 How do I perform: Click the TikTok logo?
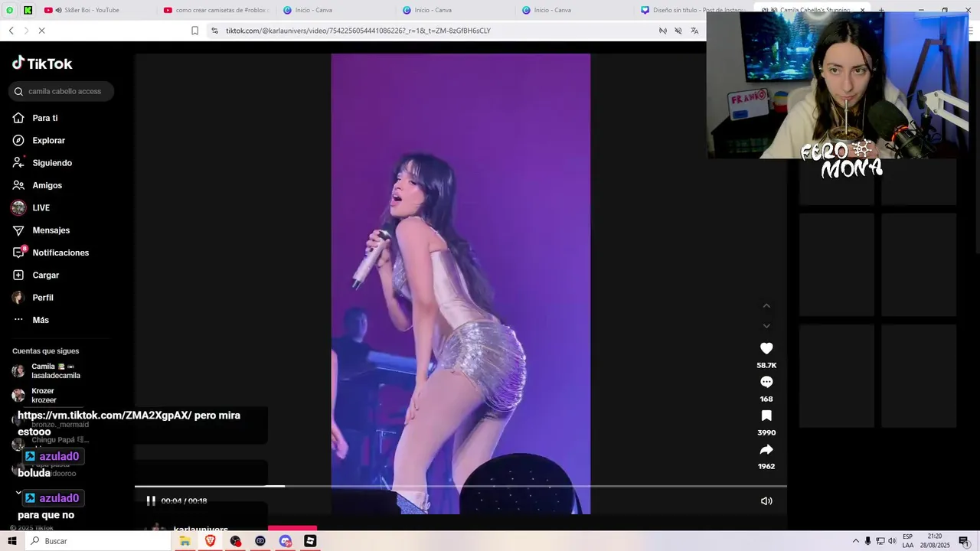(x=42, y=64)
